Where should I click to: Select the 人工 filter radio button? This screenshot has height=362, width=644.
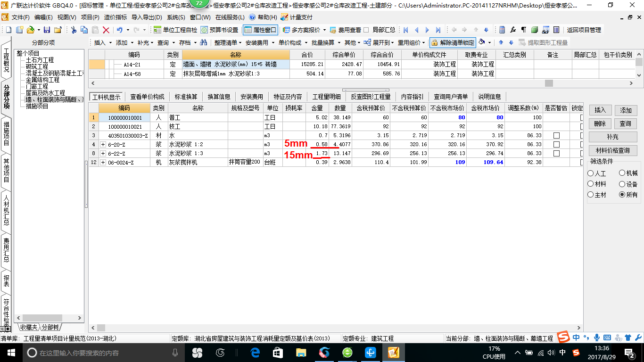591,173
